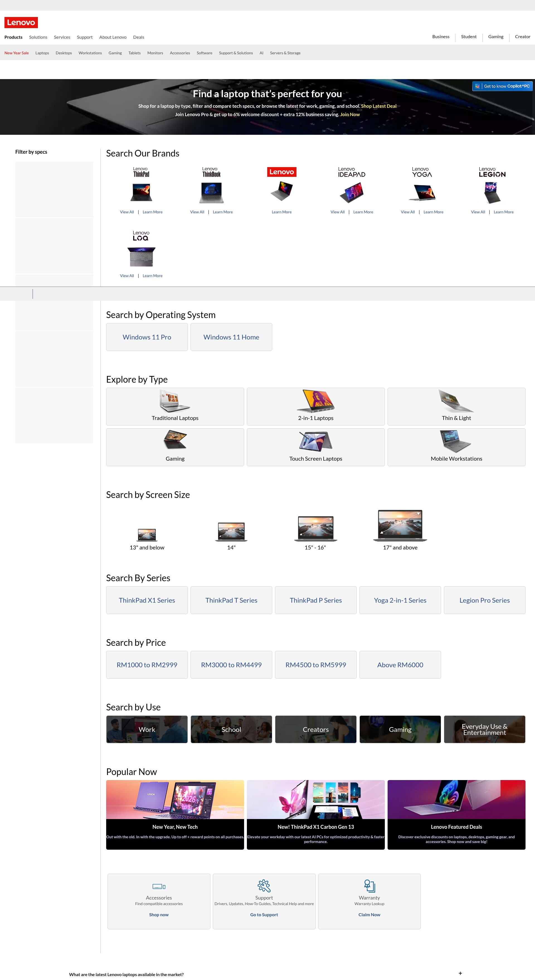The image size is (535, 980).
Task: Switch to Student store link
Action: pyautogui.click(x=469, y=36)
